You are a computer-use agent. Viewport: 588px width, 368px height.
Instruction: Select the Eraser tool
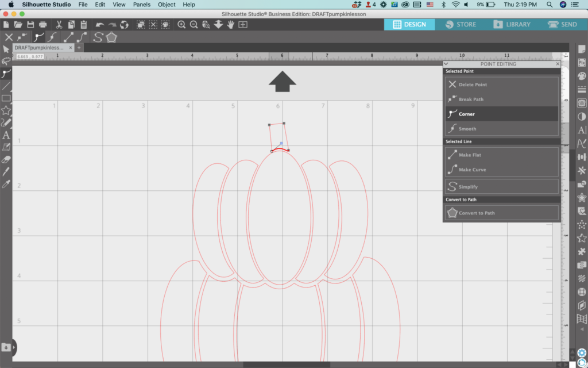click(6, 160)
